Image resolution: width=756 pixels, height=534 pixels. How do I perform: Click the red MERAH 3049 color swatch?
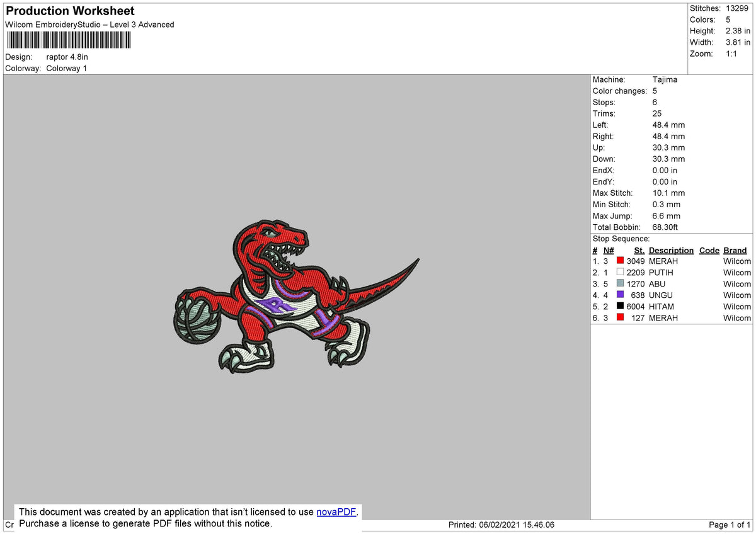pyautogui.click(x=619, y=261)
